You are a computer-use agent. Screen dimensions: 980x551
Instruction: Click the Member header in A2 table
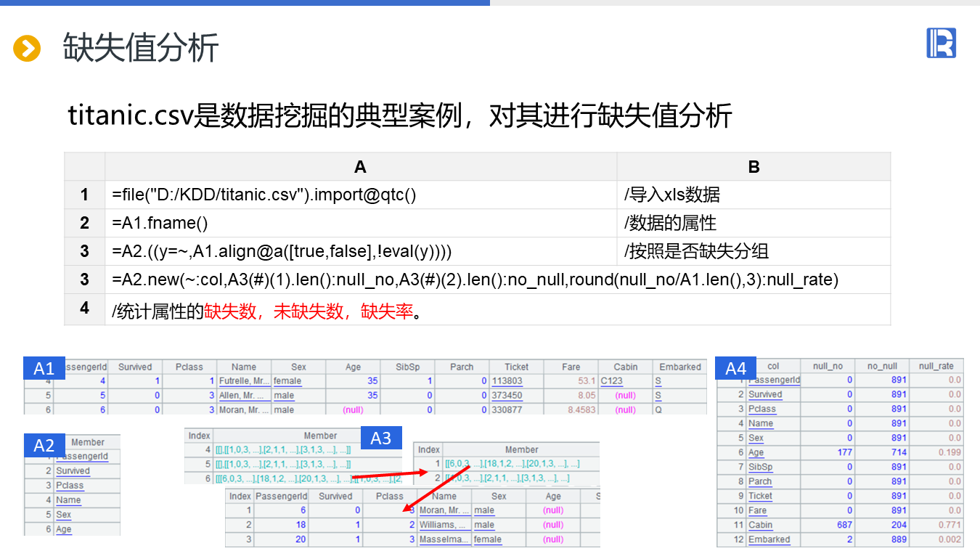click(x=88, y=442)
